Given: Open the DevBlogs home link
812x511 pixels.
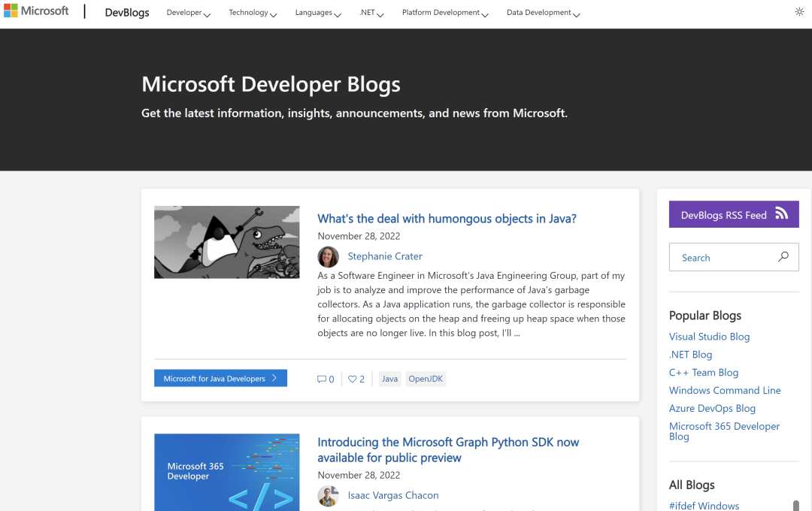Looking at the screenshot, I should point(127,13).
